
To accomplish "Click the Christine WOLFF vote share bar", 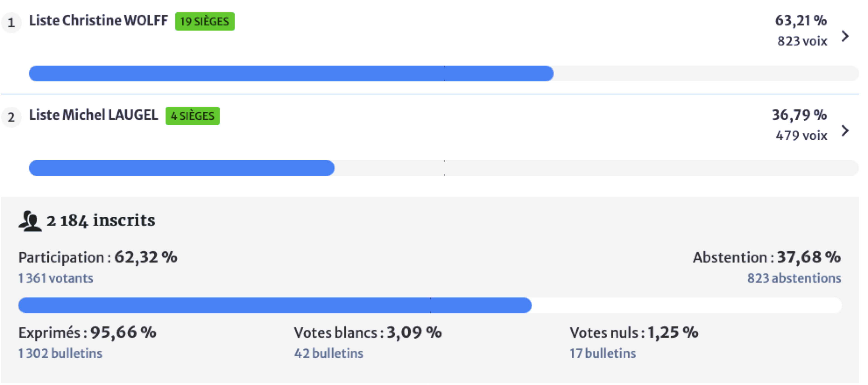I will tap(291, 73).
